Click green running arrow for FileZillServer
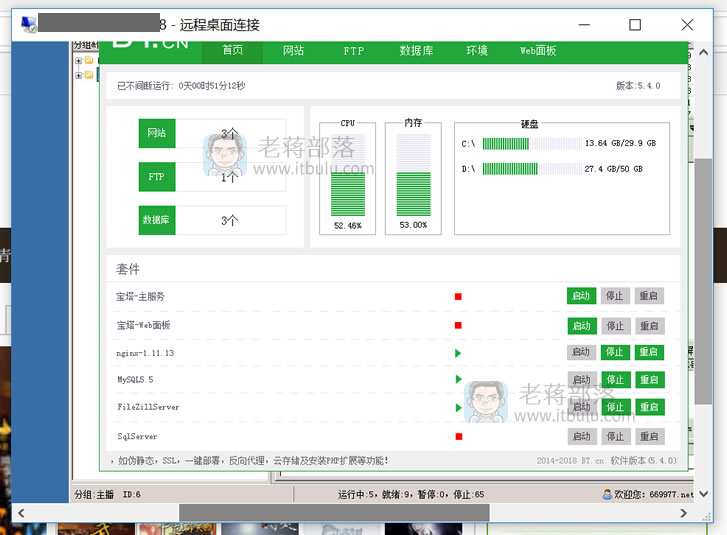The image size is (727, 535). 459,408
